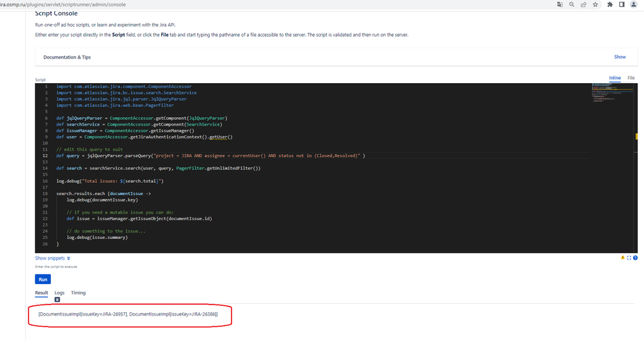
Task: Expand the Show snippets link
Action: [x=53, y=258]
